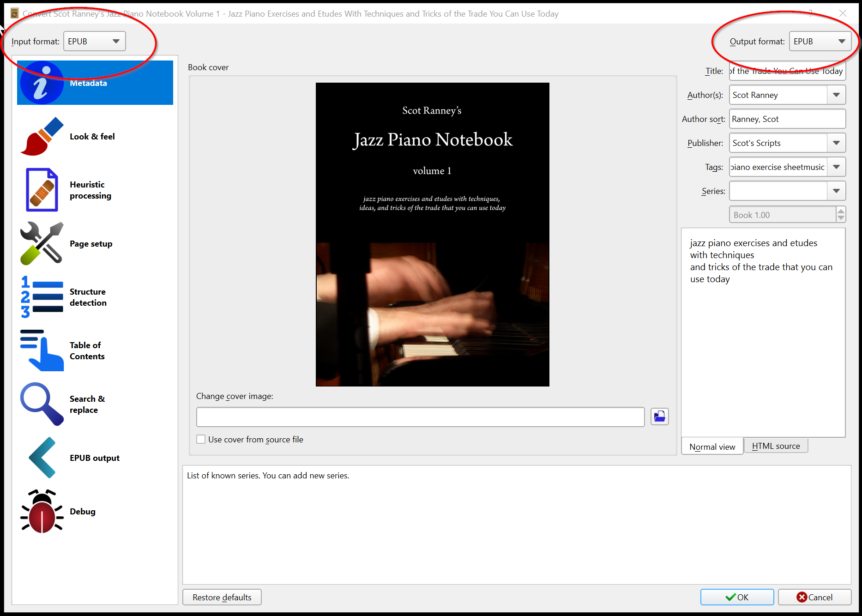Expand the Input format dropdown
This screenshot has height=616, width=862.
point(94,42)
